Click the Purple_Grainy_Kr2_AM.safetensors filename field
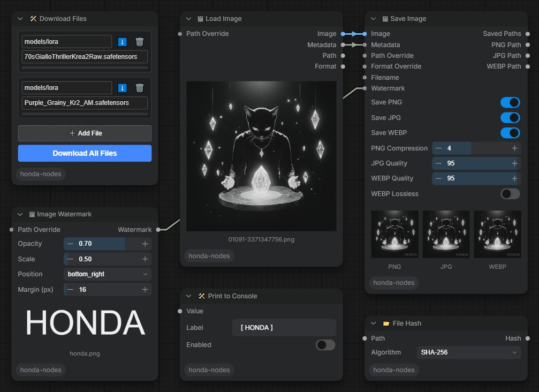Screen dimensions: 539x392 coord(85,103)
